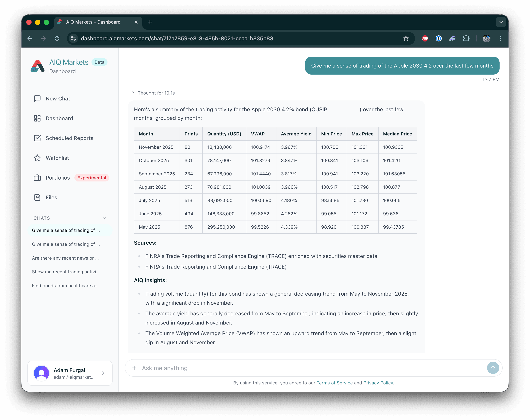Toggle the AdBlock Plus extension

pyautogui.click(x=425, y=38)
